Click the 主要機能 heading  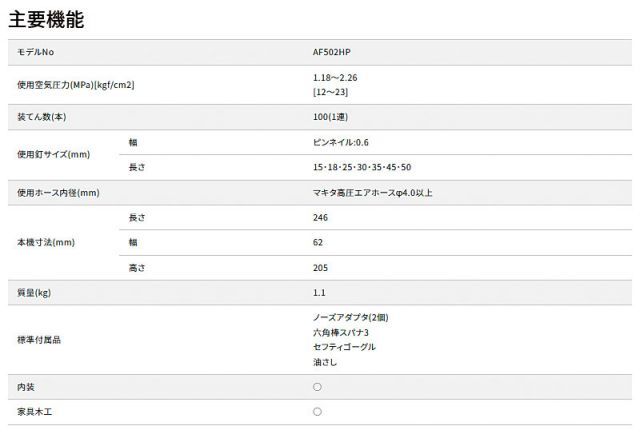[46, 19]
